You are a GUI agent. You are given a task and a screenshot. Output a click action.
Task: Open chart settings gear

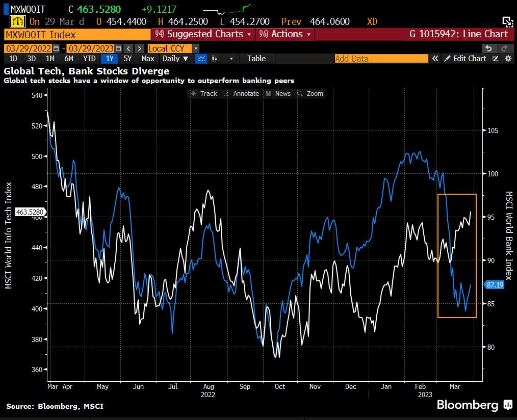click(x=508, y=59)
